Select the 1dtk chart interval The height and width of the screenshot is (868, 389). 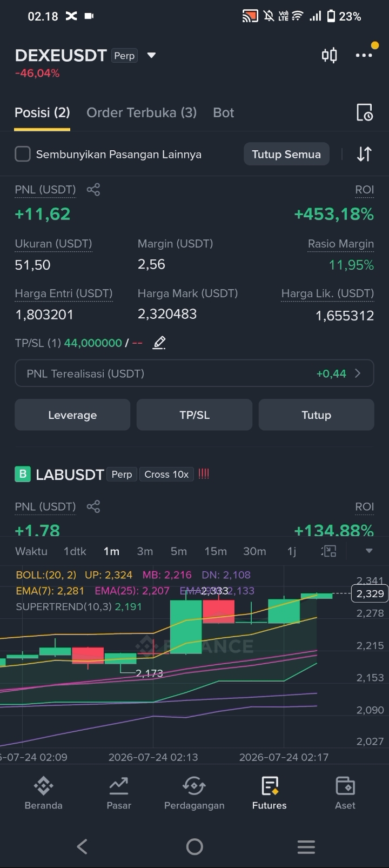(75, 551)
